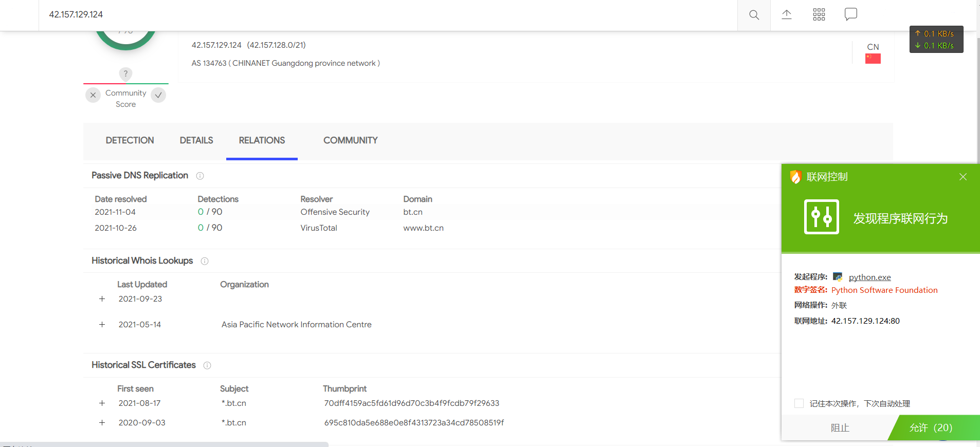
Task: Click the *.bt.cn subject for 2020-09-03
Action: [234, 422]
